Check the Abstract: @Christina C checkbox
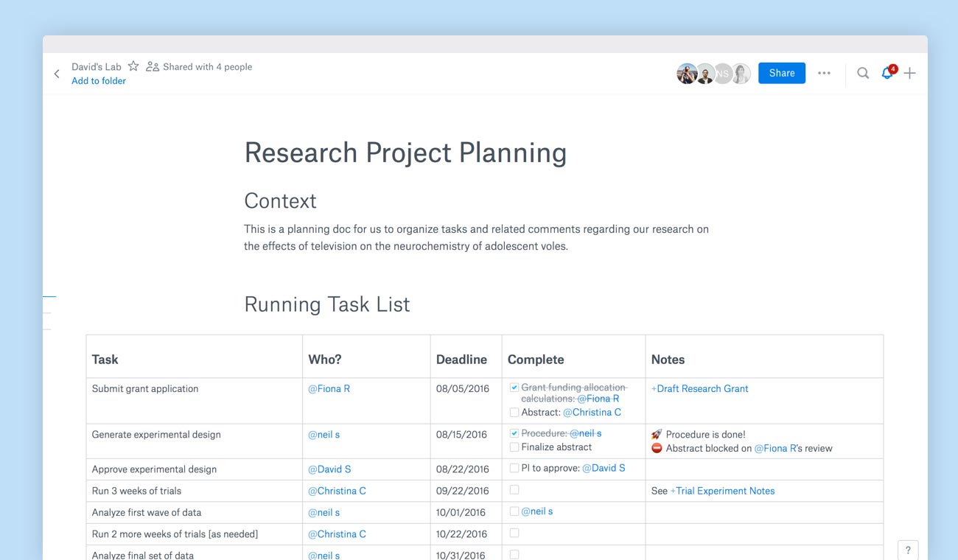Screen dimensions: 958x560 point(514,413)
